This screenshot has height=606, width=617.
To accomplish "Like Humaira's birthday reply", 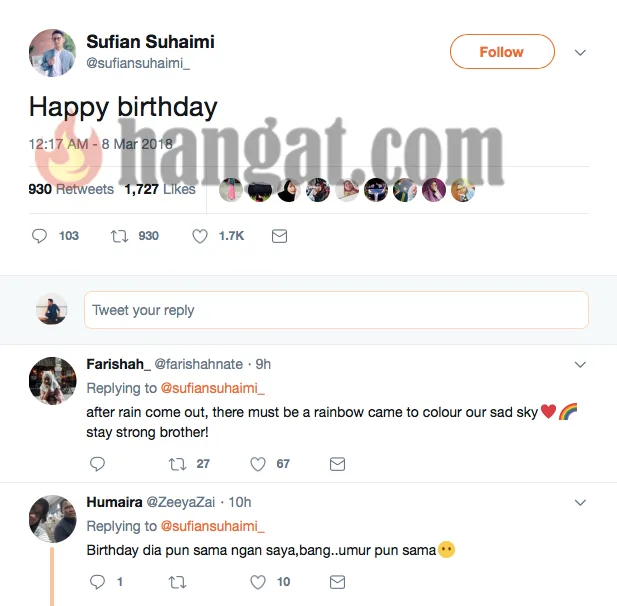I will pyautogui.click(x=258, y=581).
